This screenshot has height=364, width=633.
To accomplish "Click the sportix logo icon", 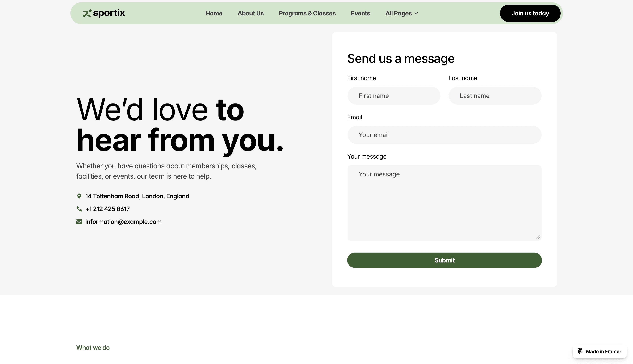I will click(x=87, y=13).
